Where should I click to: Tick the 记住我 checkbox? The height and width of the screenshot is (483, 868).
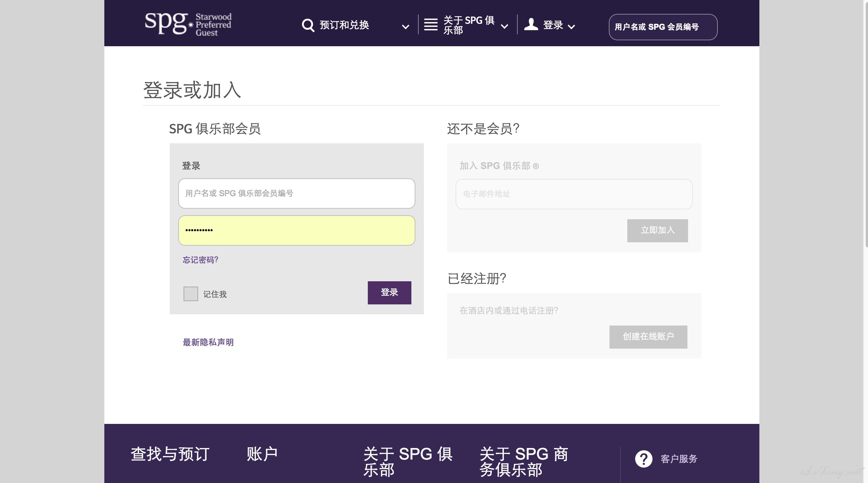tap(191, 294)
